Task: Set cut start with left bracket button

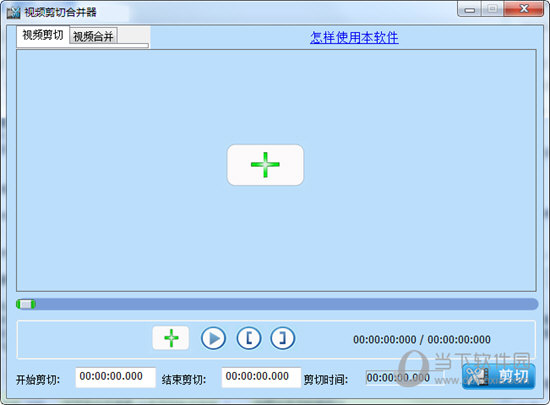Action: [x=249, y=338]
